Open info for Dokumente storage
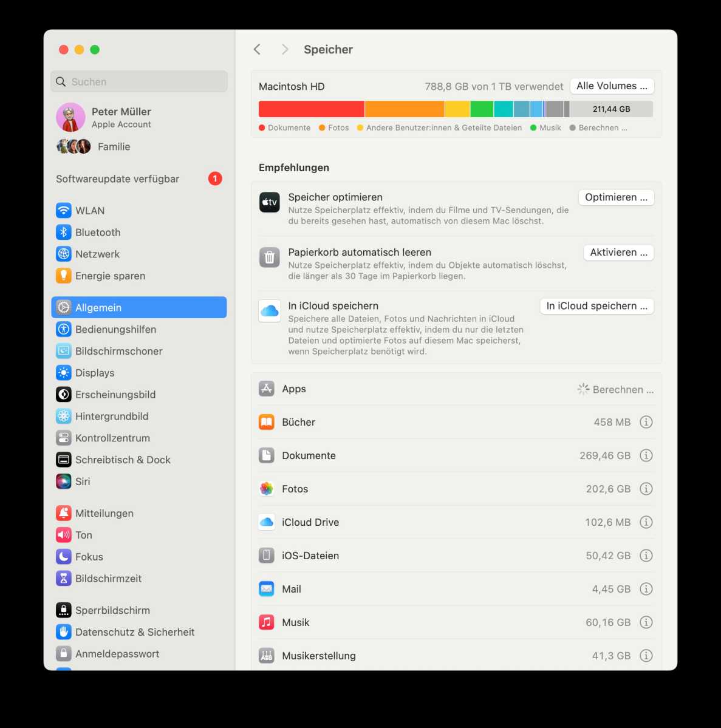Screen dimensions: 721x728 (x=646, y=455)
